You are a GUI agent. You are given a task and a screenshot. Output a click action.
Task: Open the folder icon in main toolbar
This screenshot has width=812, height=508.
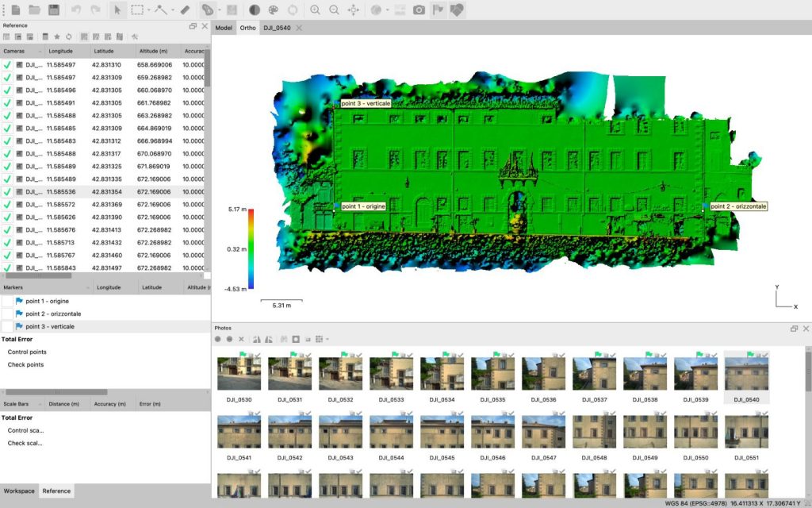click(x=34, y=10)
